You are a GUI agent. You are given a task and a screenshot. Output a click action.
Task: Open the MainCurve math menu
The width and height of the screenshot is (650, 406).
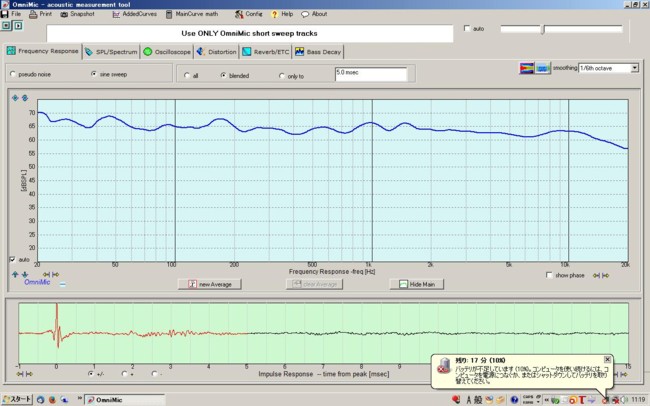point(192,14)
